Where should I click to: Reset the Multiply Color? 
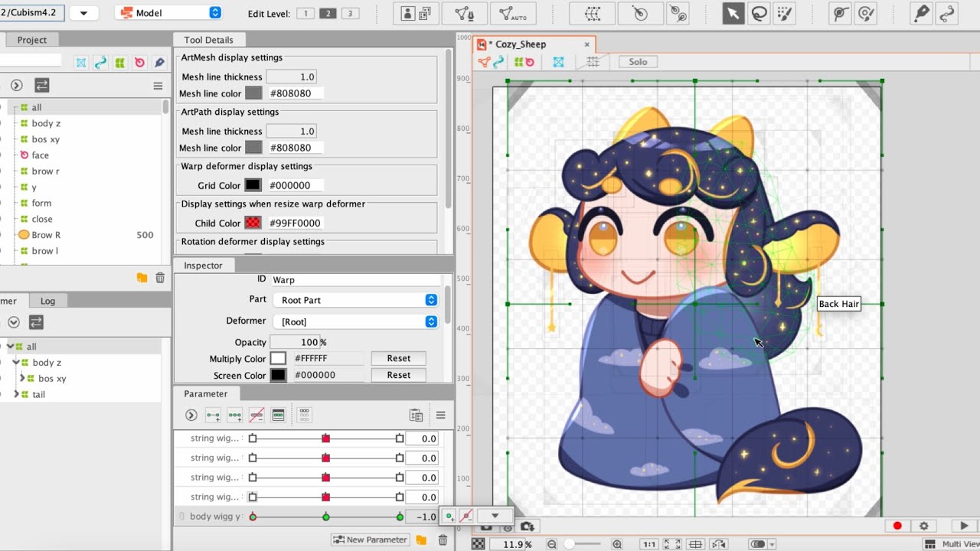(x=398, y=358)
